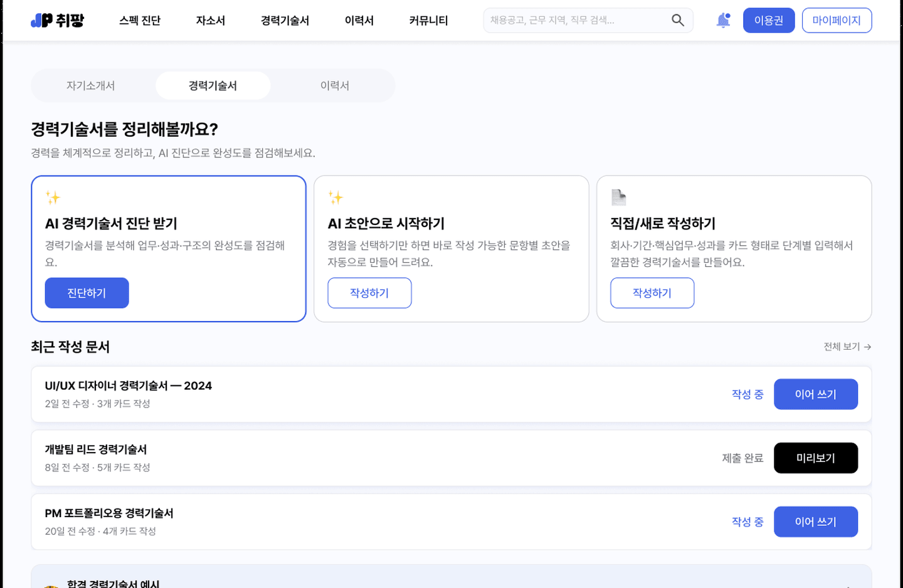Click the title "개발팀 리드 경력기술서"
Screen dimensions: 903x588
[96, 449]
